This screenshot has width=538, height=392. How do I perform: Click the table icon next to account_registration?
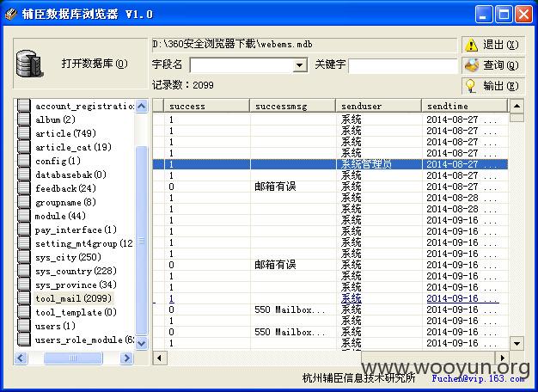24,106
